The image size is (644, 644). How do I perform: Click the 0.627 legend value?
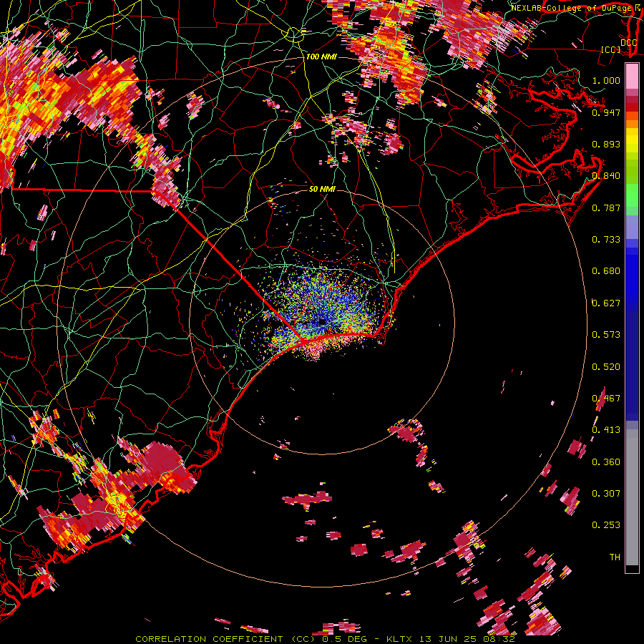tap(606, 303)
